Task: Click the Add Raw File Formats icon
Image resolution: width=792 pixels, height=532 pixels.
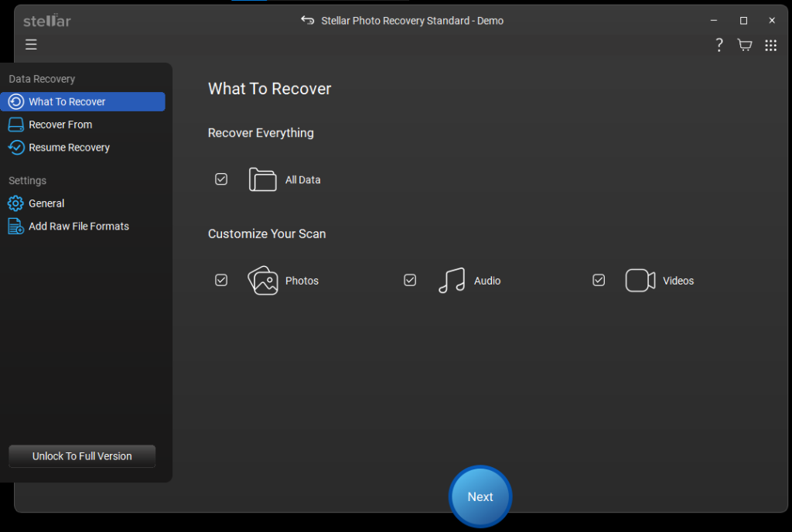Action: click(x=15, y=226)
